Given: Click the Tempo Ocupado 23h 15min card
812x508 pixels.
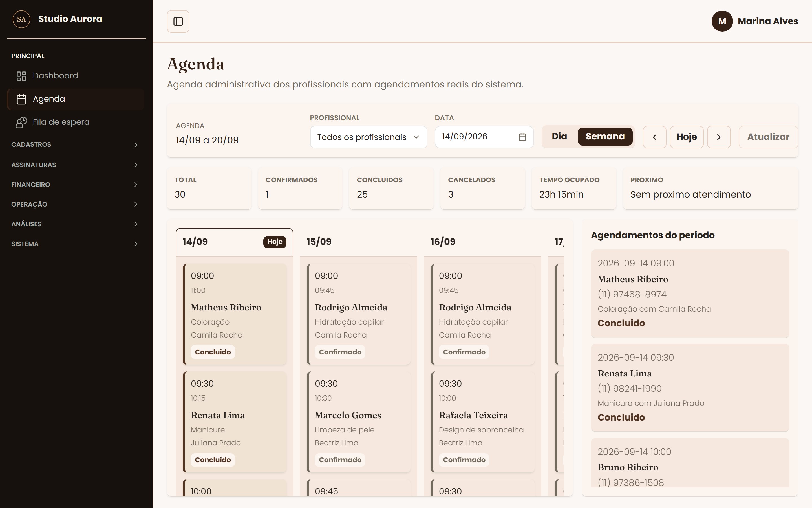Looking at the screenshot, I should 574,189.
